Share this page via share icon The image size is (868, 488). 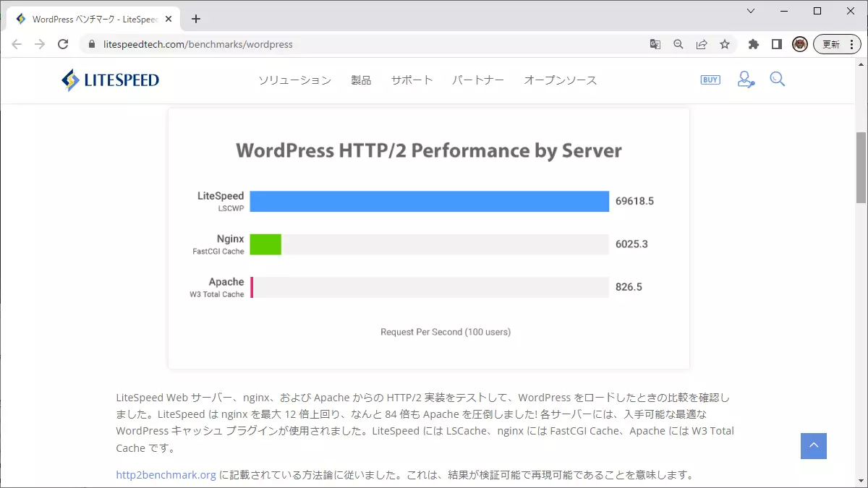(702, 44)
